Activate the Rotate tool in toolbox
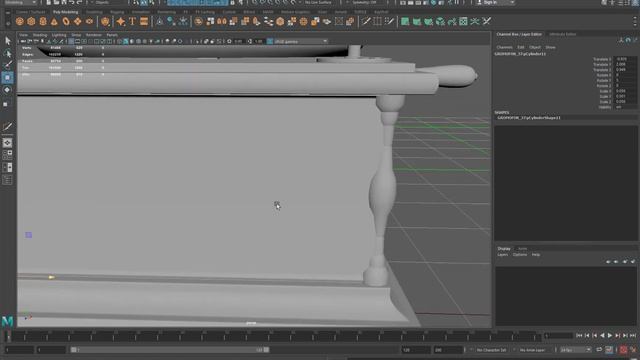640x360 pixels. pos(7,90)
